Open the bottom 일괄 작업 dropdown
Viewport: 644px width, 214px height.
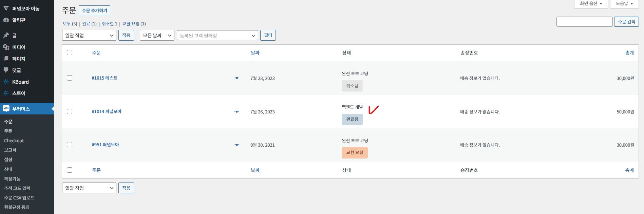(89, 188)
